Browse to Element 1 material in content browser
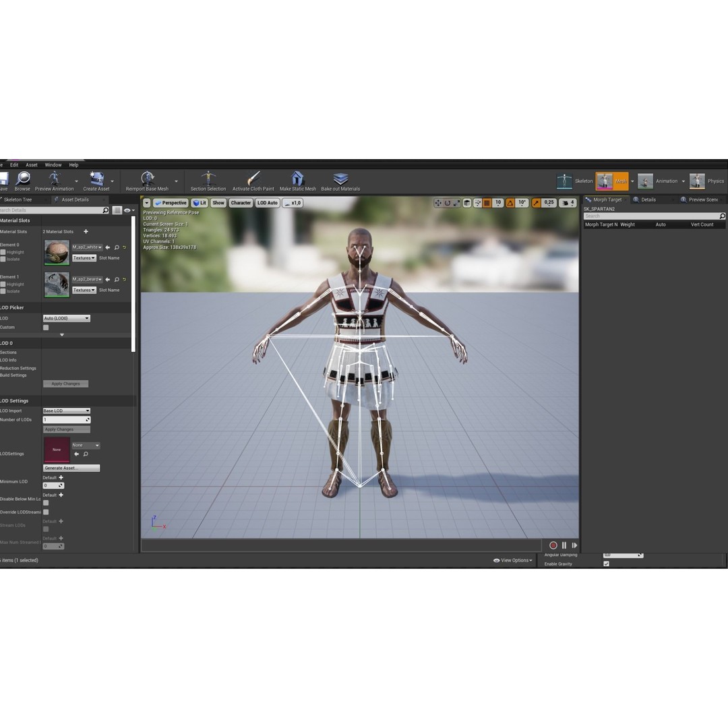 pos(117,280)
